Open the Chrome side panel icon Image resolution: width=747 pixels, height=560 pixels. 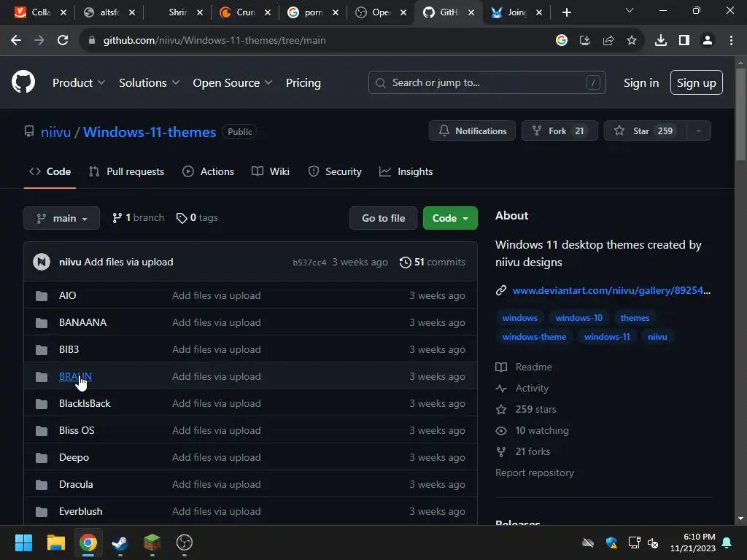coord(684,41)
